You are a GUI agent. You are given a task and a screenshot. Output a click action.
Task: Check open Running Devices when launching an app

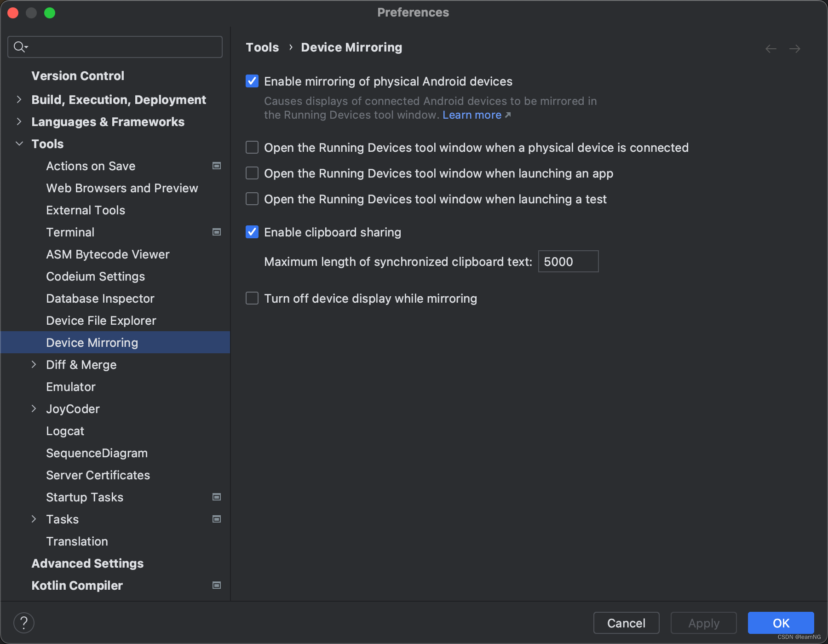point(252,173)
